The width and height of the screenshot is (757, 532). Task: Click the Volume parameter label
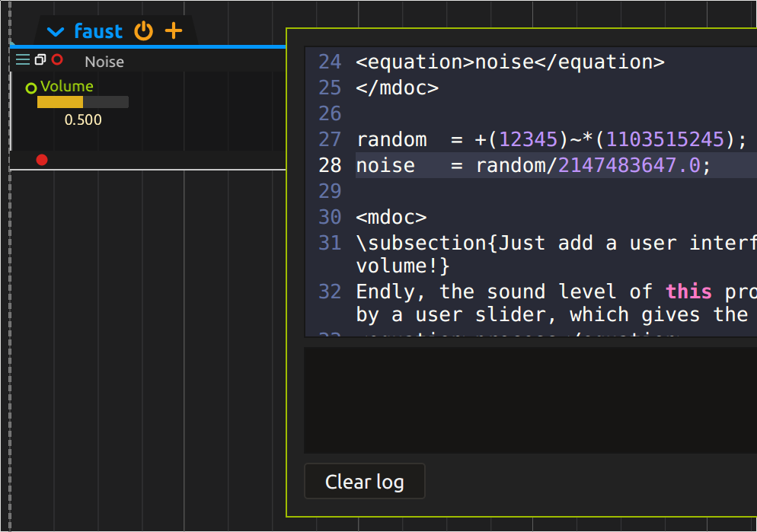point(67,86)
